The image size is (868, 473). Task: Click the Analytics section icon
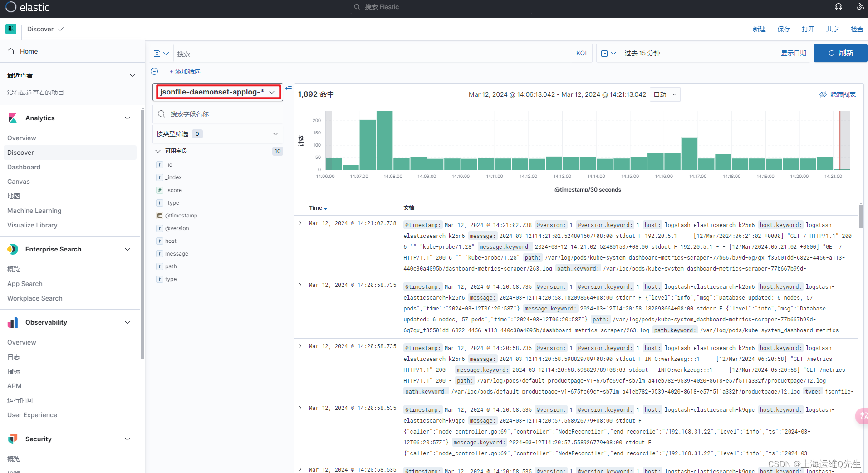pos(13,118)
